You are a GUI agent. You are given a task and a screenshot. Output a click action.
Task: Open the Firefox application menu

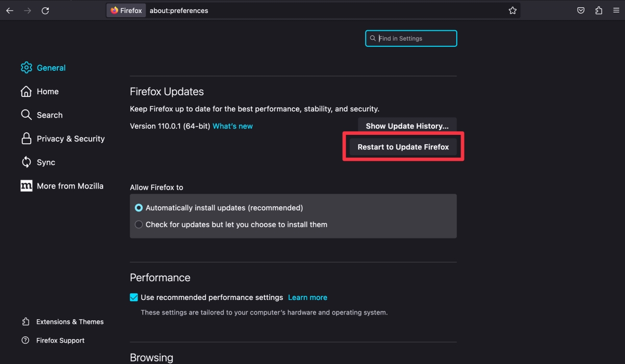[616, 10]
